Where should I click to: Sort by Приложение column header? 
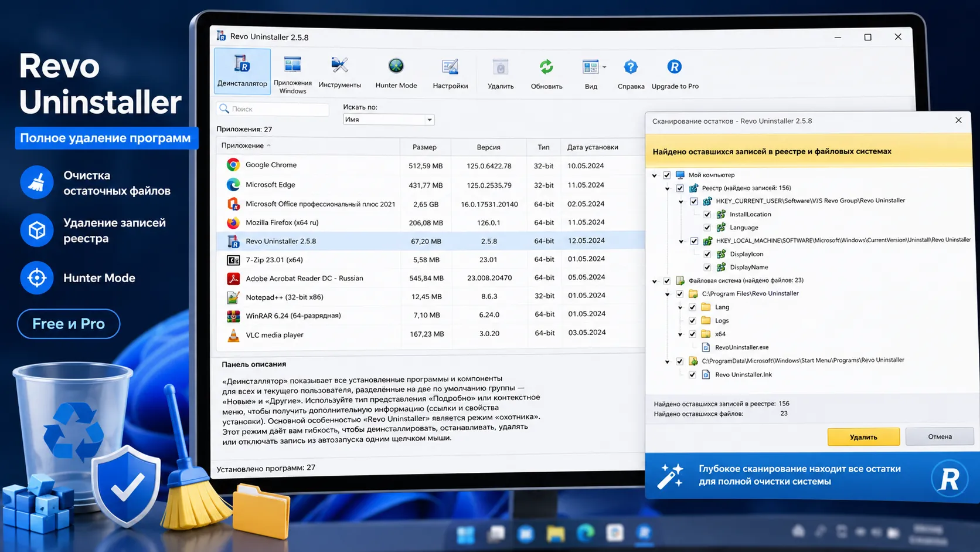pyautogui.click(x=308, y=145)
